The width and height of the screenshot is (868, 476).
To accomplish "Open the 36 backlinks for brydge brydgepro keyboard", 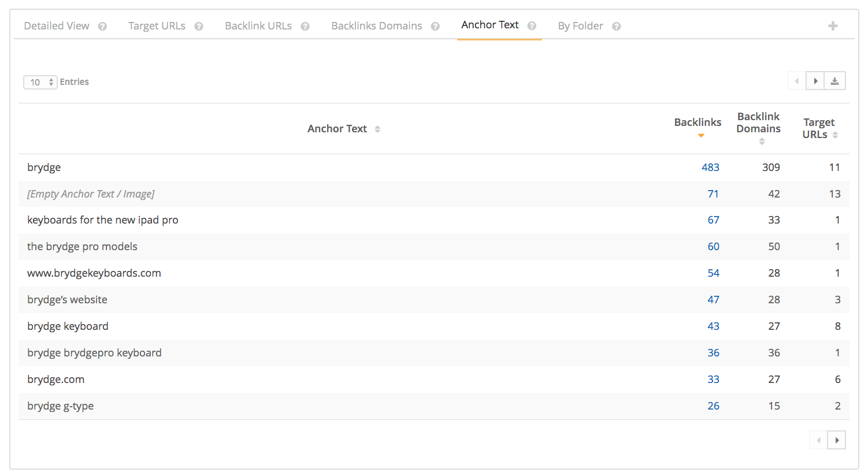I will [x=713, y=353].
